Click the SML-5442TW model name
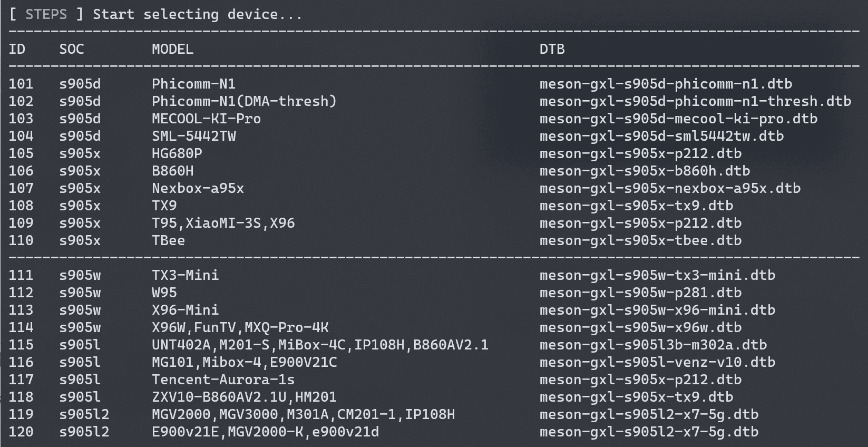Viewport: 868px width, 447px height. 194,136
